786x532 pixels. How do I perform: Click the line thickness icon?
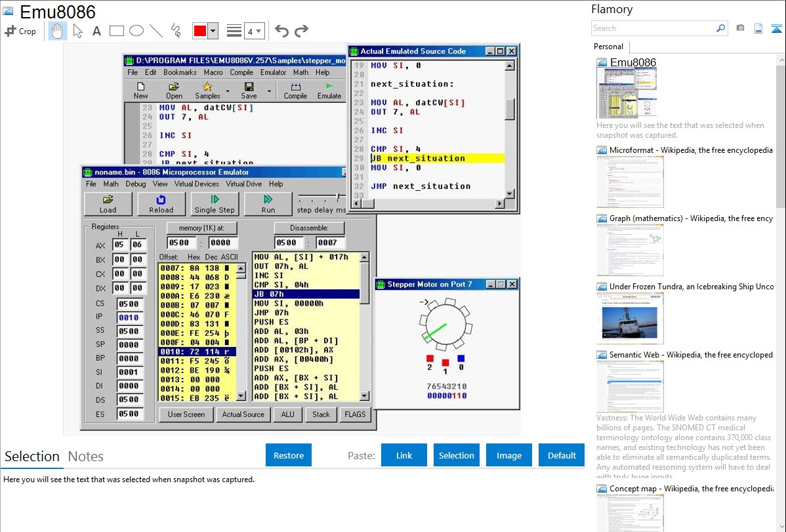click(234, 31)
